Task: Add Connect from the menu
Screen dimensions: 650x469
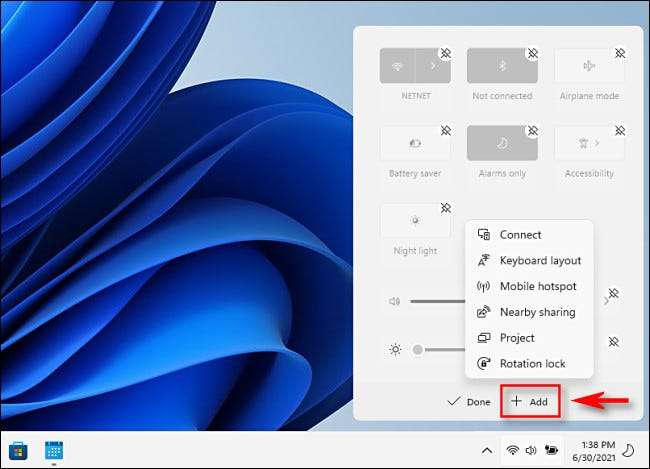Action: point(529,235)
